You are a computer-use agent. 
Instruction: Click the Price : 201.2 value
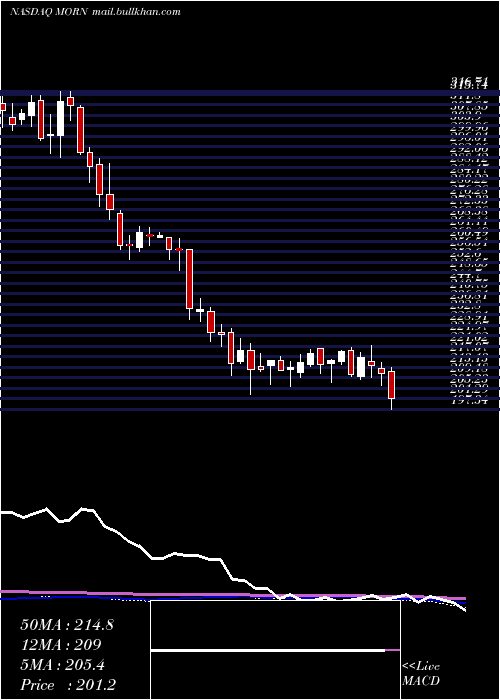(68, 685)
